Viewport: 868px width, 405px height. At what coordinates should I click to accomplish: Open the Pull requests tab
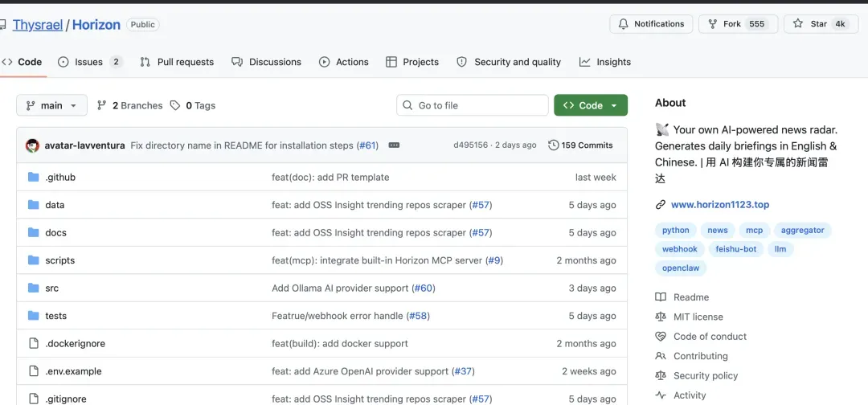pyautogui.click(x=177, y=62)
